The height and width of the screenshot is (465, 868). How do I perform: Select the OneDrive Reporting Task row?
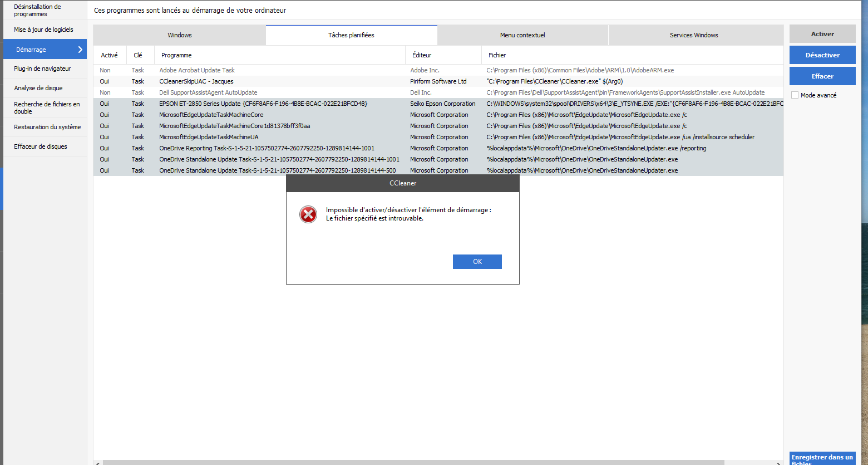tap(438, 148)
